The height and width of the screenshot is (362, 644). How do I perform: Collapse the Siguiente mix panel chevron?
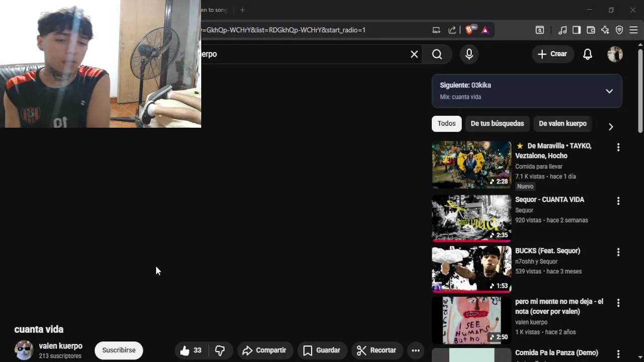(609, 91)
